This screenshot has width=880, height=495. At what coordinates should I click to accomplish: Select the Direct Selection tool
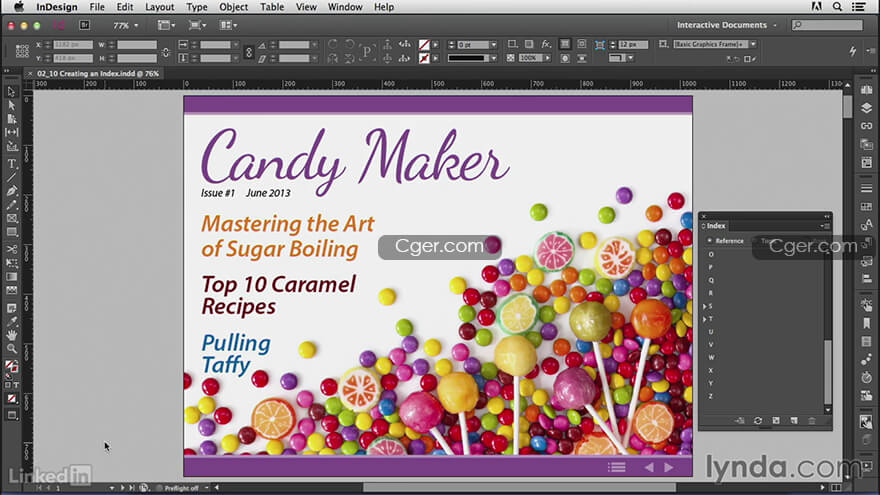coord(11,105)
